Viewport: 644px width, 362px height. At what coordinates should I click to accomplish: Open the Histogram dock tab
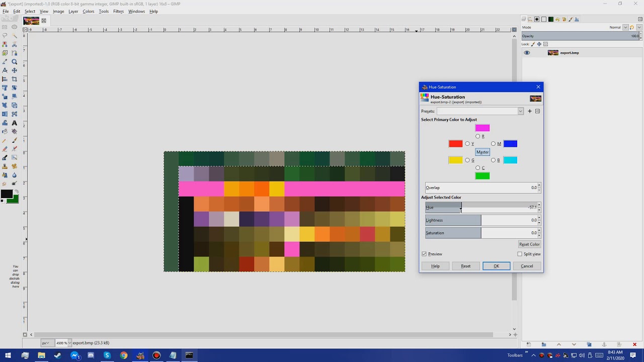(x=577, y=19)
